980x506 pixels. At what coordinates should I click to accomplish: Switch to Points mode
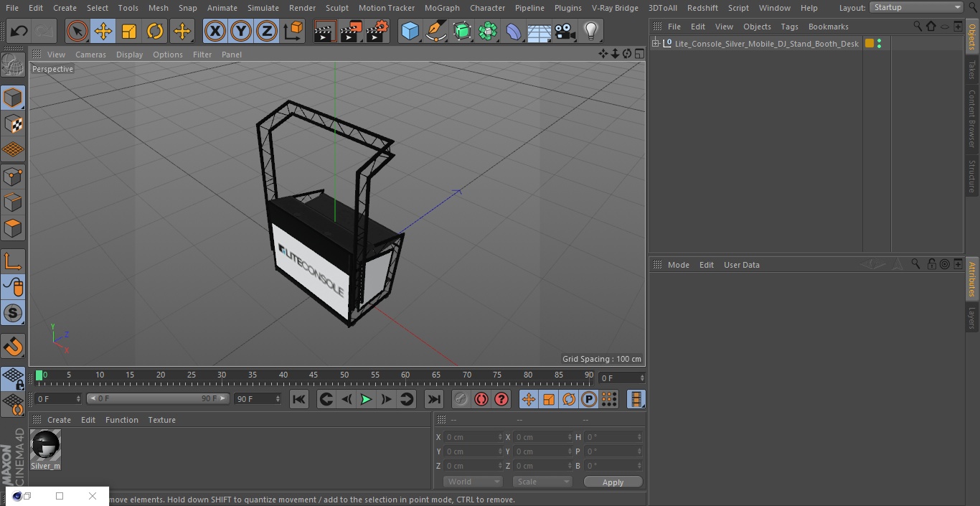tap(13, 176)
